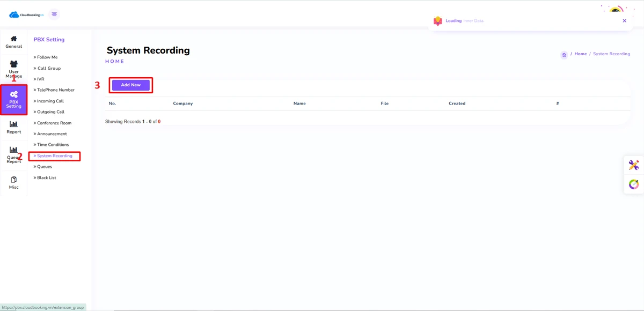Expand the Incoming Call entry
644x311 pixels.
point(50,101)
